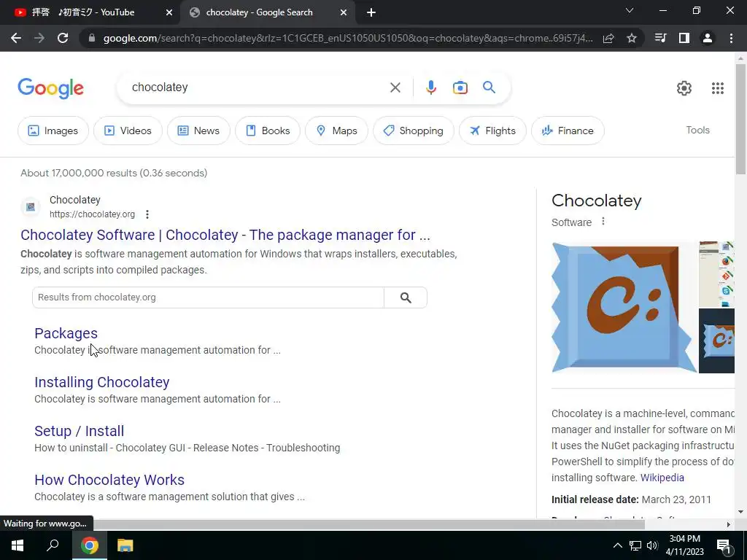Show hidden system tray icons

pyautogui.click(x=617, y=545)
